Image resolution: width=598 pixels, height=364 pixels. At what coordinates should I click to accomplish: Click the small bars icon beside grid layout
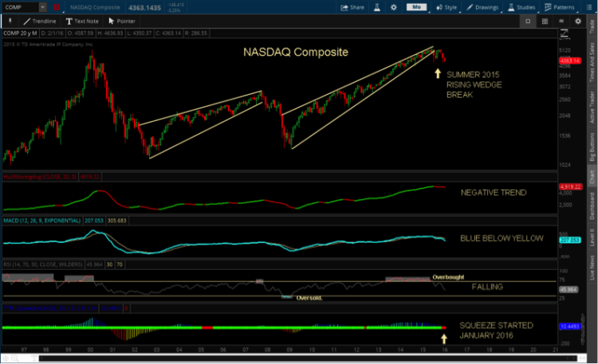[561, 22]
